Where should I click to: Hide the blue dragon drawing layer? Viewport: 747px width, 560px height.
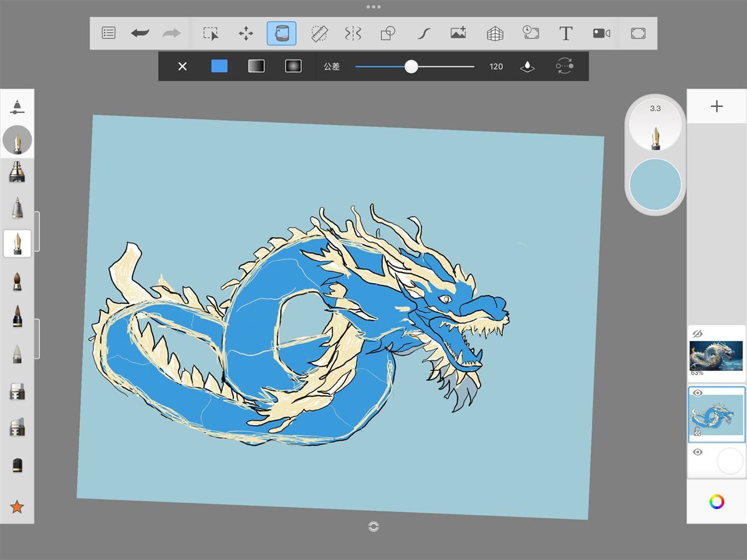pos(697,393)
